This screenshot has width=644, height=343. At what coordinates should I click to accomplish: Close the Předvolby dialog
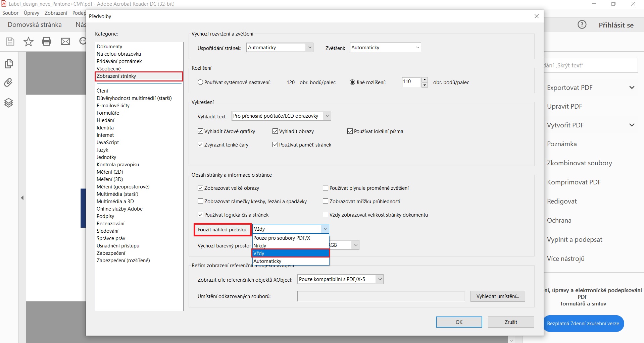click(x=536, y=16)
